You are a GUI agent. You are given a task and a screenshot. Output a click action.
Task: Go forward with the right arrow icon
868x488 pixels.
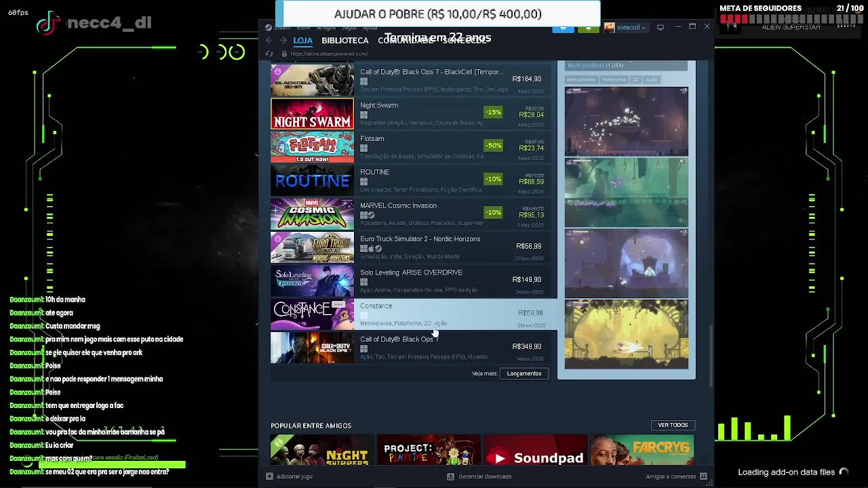click(283, 41)
